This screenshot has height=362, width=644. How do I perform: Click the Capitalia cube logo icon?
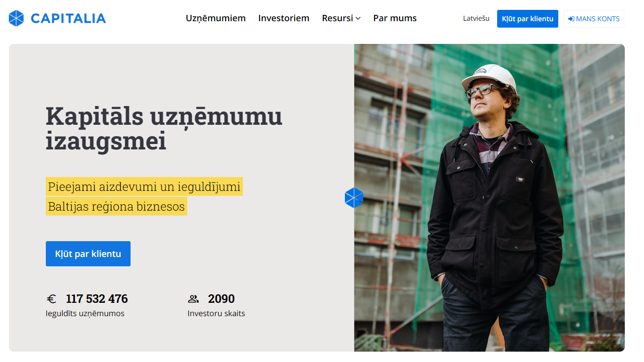point(16,18)
